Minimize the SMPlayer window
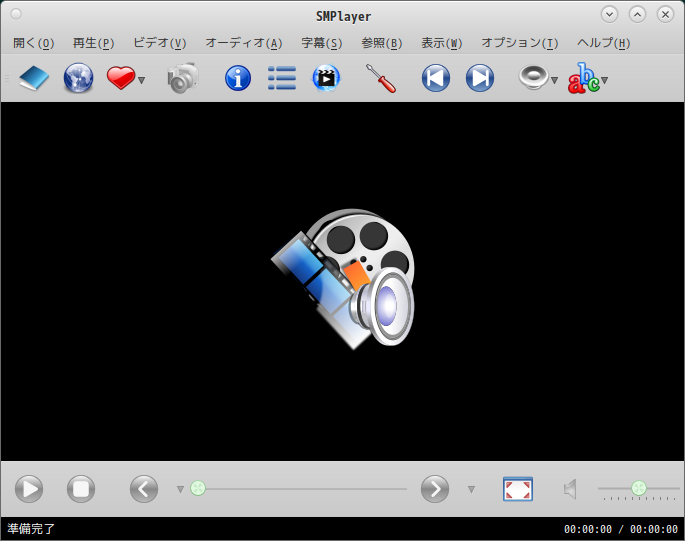 tap(609, 14)
